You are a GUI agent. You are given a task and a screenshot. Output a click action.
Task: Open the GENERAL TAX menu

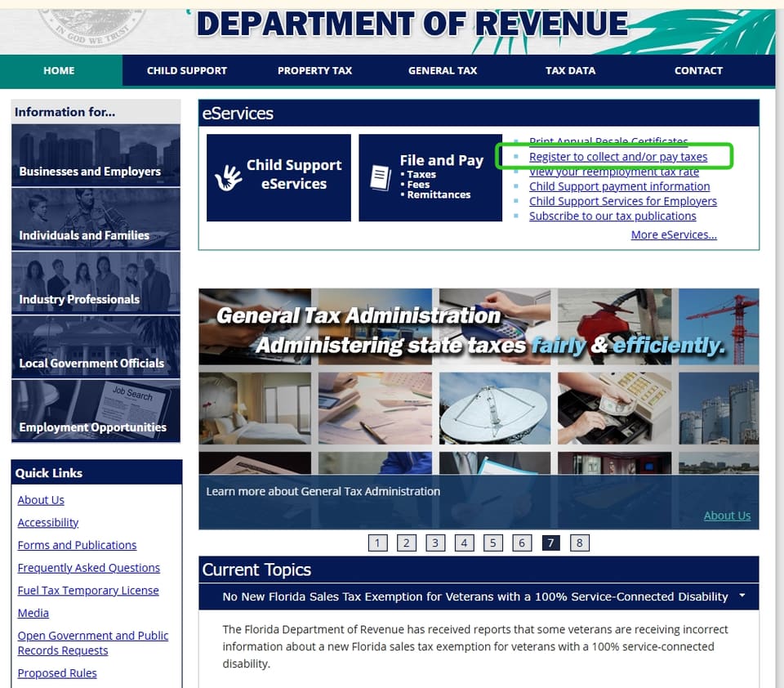tap(443, 70)
